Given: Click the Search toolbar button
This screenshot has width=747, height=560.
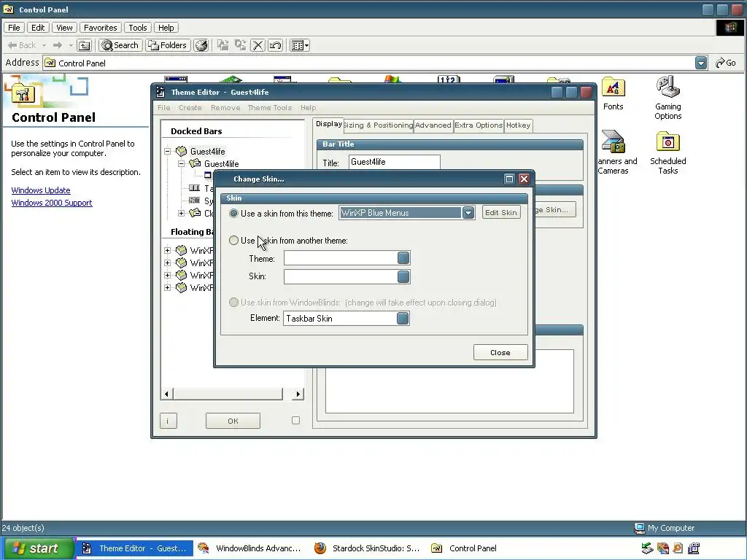Looking at the screenshot, I should (x=120, y=45).
